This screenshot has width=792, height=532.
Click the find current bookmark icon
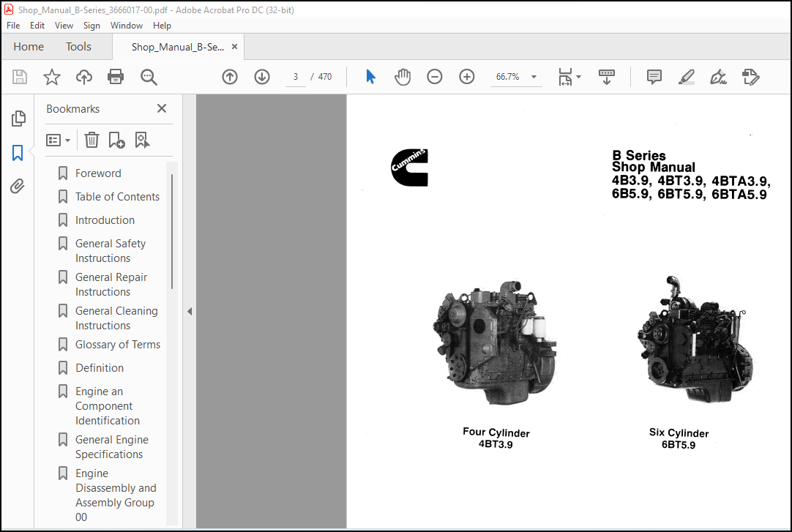click(143, 140)
